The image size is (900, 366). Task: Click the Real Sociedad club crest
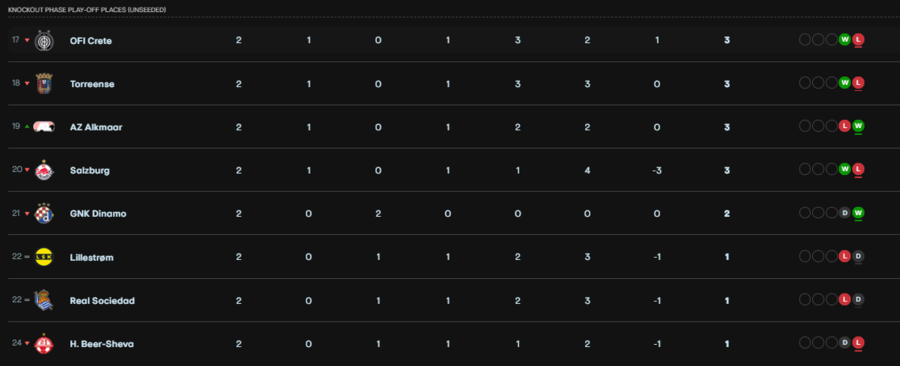coord(44,300)
